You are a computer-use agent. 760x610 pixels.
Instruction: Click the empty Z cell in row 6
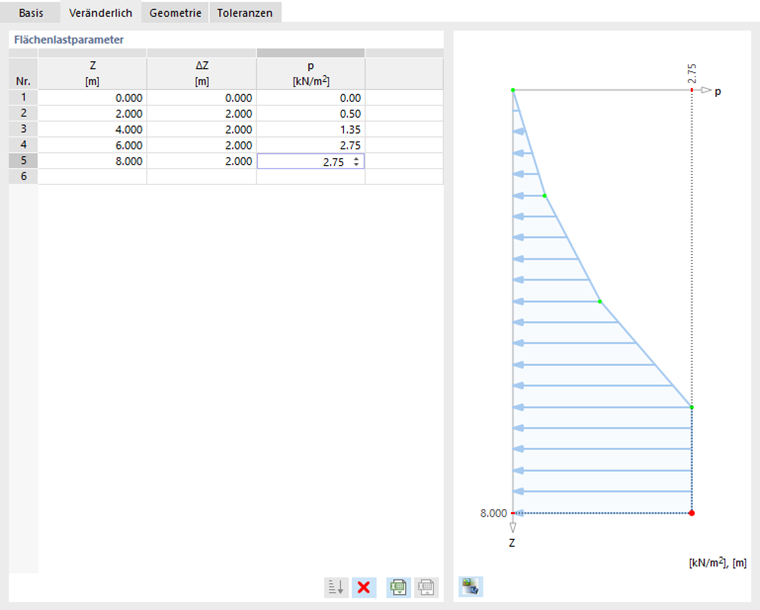click(93, 176)
